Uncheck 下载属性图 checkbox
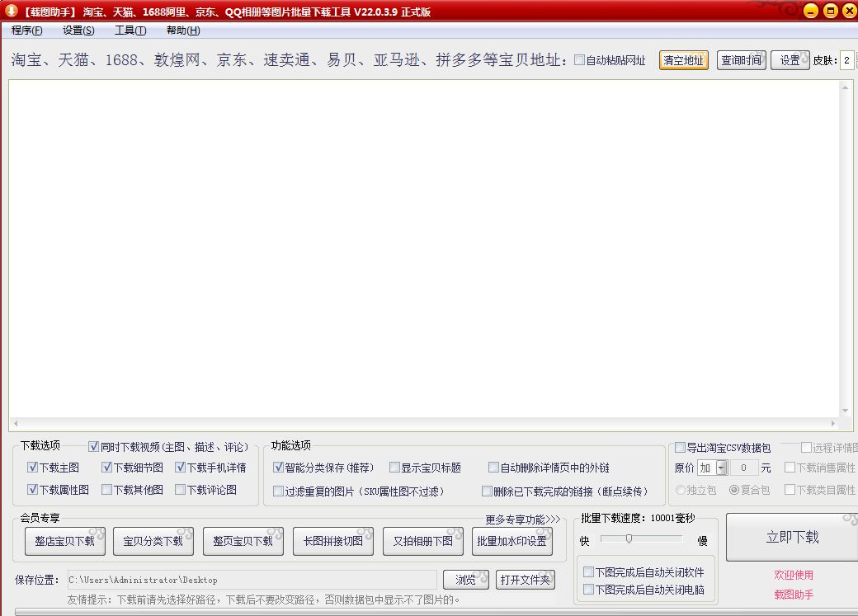 pyautogui.click(x=32, y=489)
